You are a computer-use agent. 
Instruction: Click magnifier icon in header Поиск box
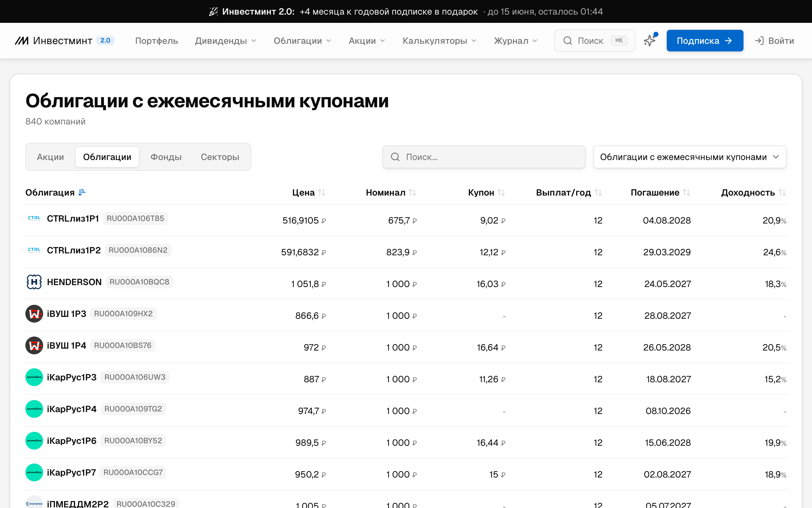[x=568, y=41]
